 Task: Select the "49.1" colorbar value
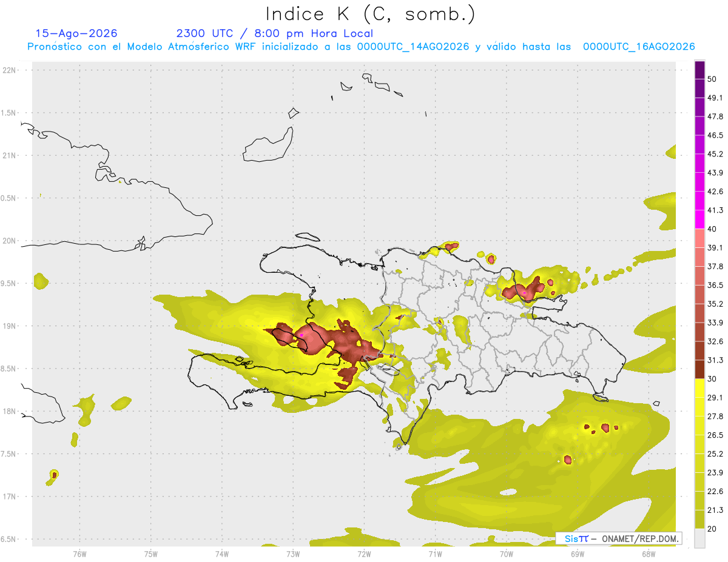coord(715,98)
